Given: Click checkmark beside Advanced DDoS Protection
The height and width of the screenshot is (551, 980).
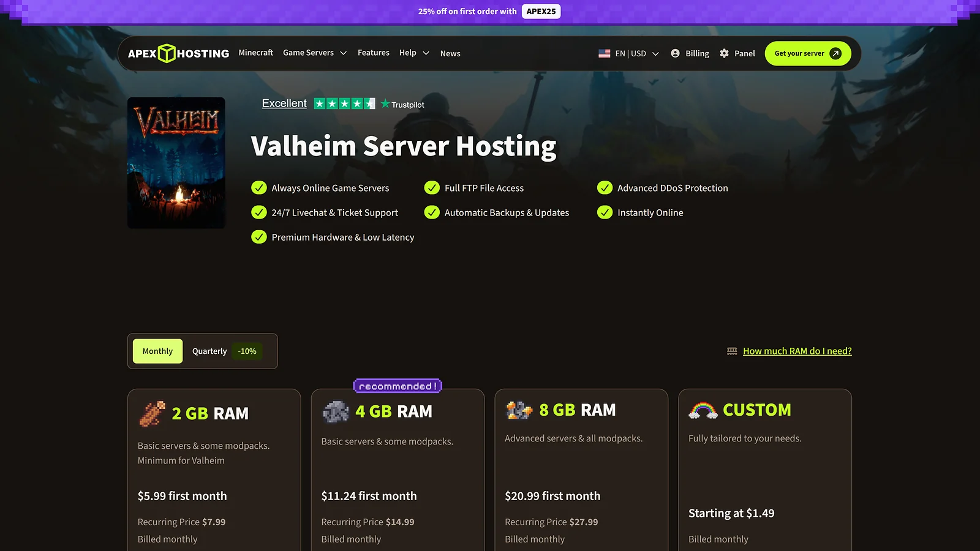Looking at the screenshot, I should pyautogui.click(x=605, y=187).
